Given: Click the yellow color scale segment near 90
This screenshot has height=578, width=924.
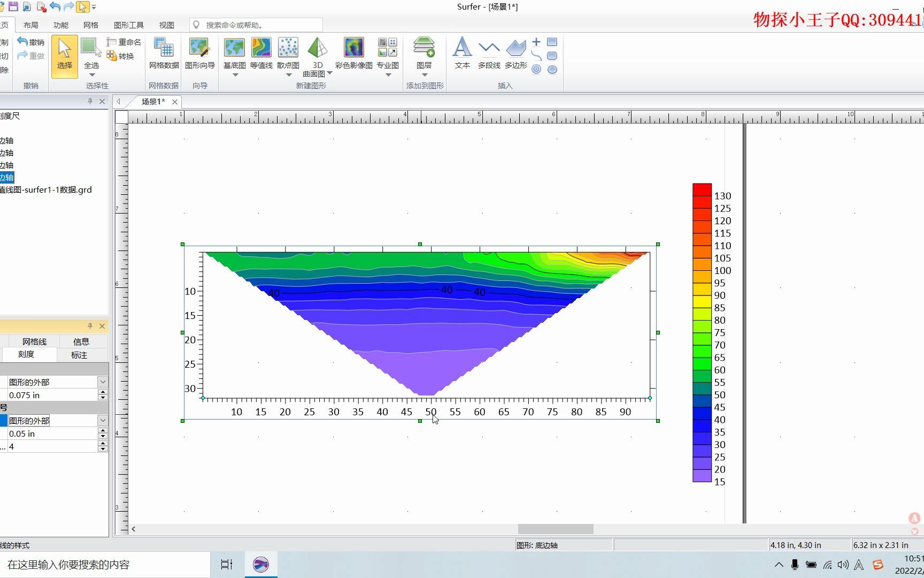Looking at the screenshot, I should pos(702,301).
